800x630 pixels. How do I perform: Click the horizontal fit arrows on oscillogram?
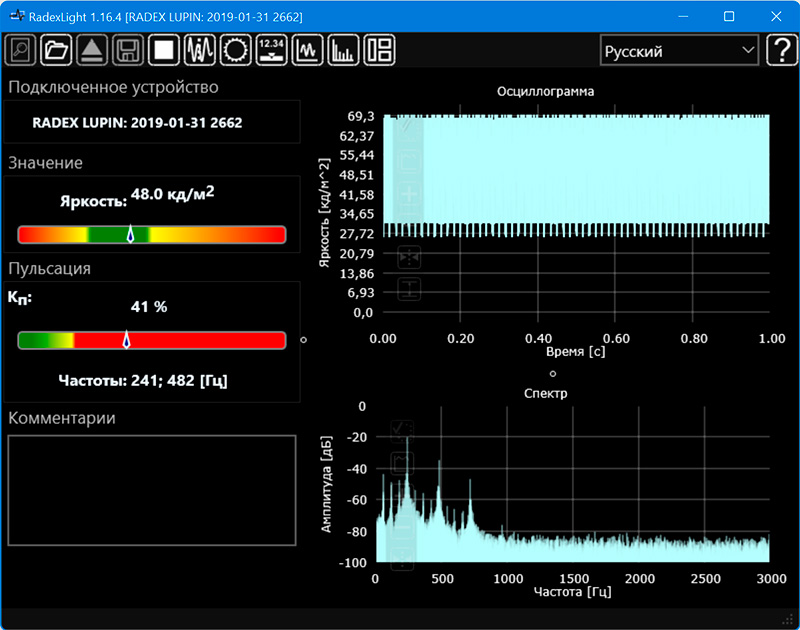tap(409, 257)
